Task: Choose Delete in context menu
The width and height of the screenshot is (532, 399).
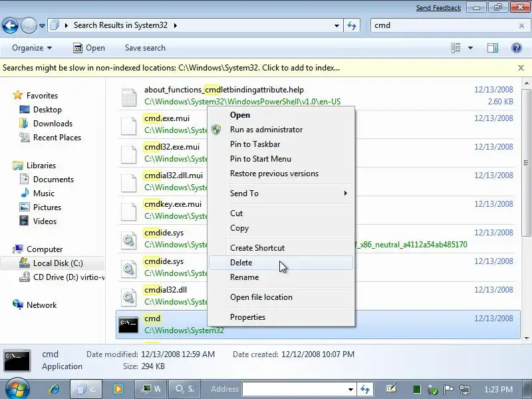Action: point(281,263)
